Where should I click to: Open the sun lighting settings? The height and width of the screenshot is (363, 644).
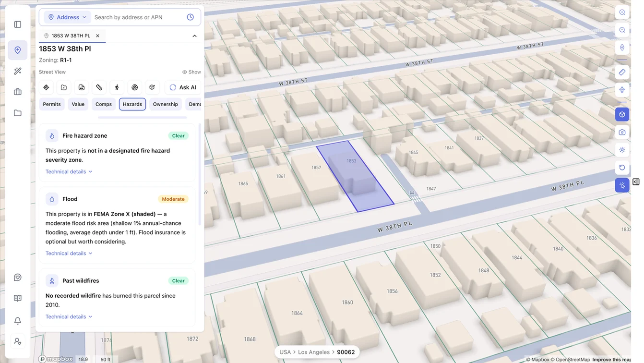622,150
